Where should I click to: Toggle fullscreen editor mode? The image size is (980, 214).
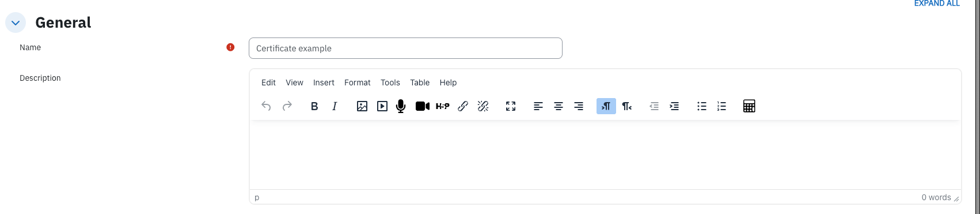[x=511, y=106]
